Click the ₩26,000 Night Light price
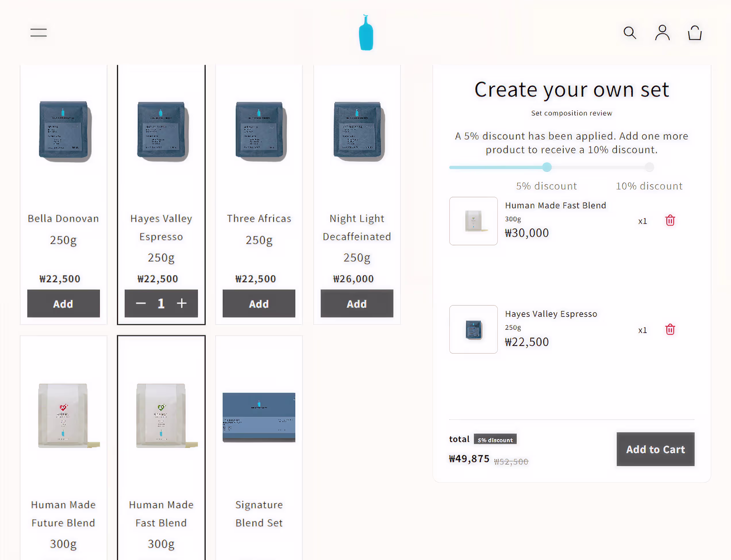 pyautogui.click(x=353, y=279)
